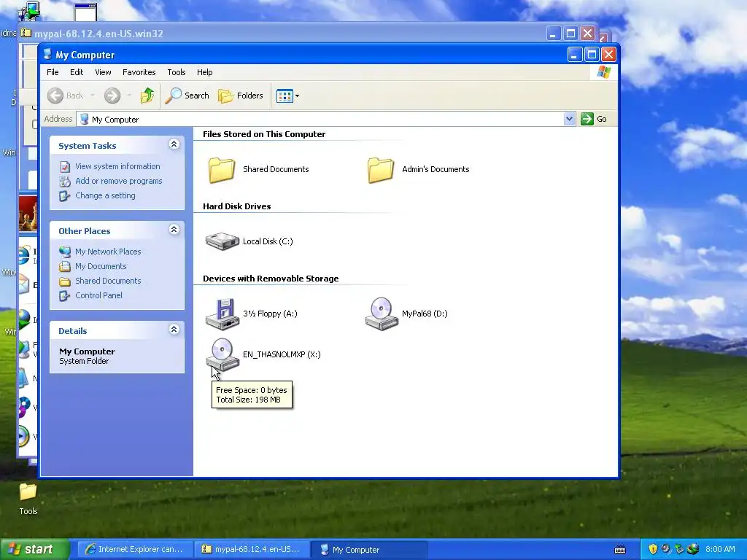
Task: Click the My Computer taskbar button
Action: point(368,550)
